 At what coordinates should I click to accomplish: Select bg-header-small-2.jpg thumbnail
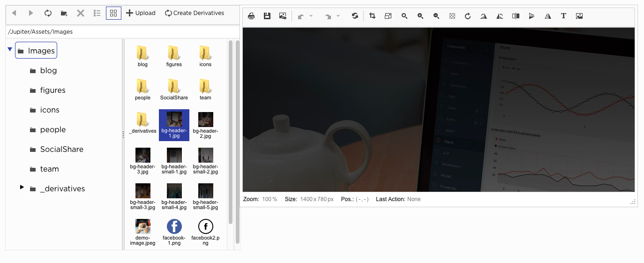[x=205, y=161]
